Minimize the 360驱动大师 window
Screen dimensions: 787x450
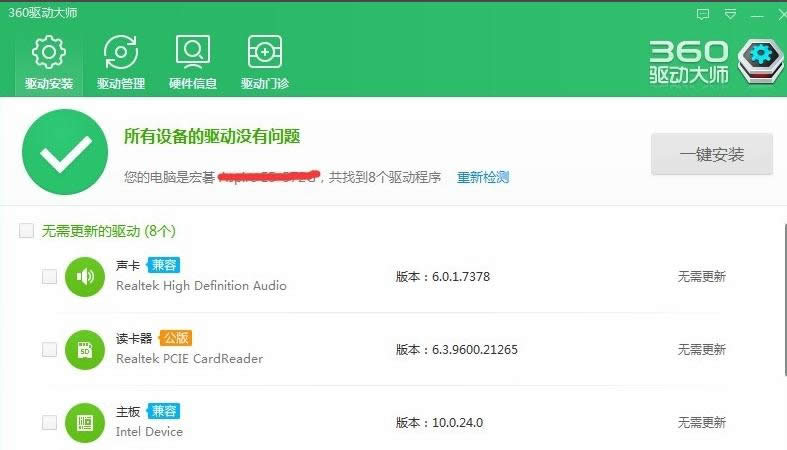tap(758, 14)
